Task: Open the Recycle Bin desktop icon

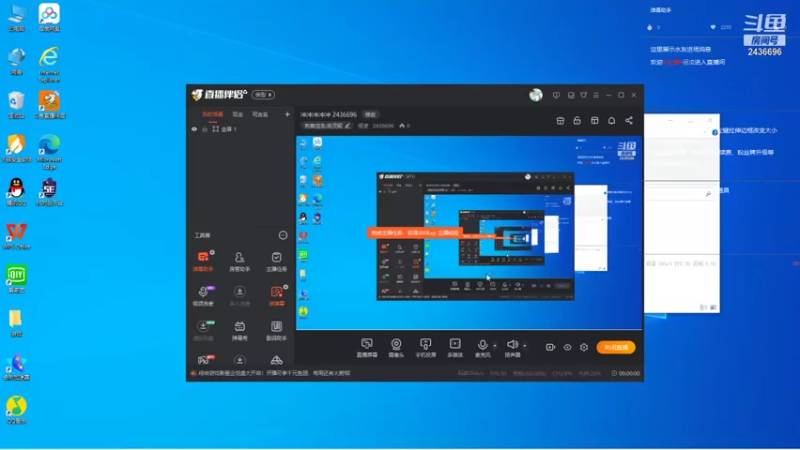Action: [x=16, y=105]
